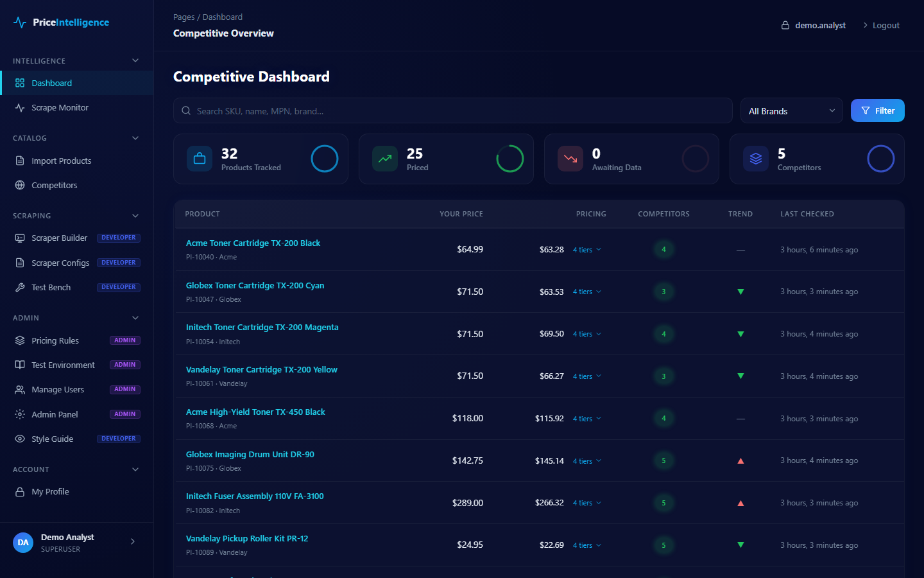Screen dimensions: 924x578
Task: Click the PriceIntelligence pulse logo icon
Action: coord(20,22)
